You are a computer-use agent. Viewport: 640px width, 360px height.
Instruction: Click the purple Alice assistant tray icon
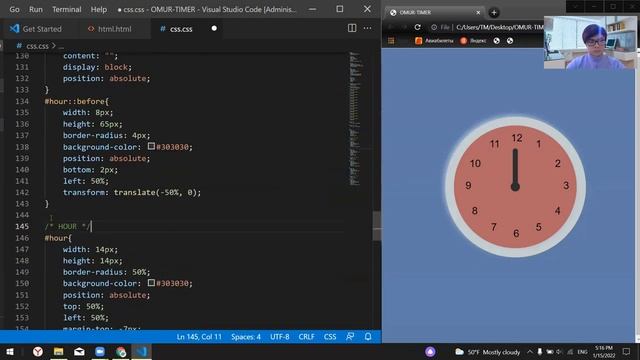[430, 351]
